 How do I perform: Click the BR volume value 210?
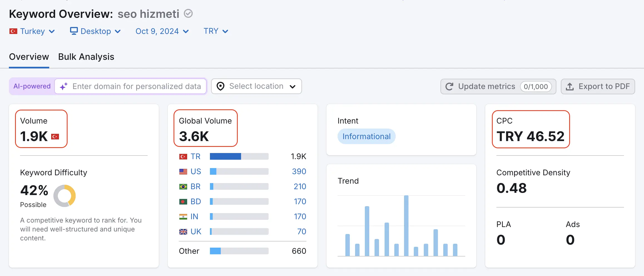tap(300, 186)
